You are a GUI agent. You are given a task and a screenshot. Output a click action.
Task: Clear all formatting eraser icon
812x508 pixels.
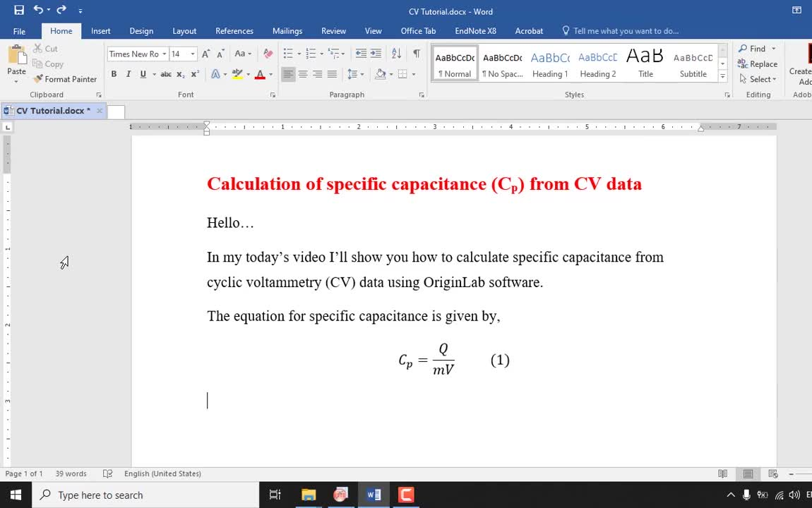[268, 54]
